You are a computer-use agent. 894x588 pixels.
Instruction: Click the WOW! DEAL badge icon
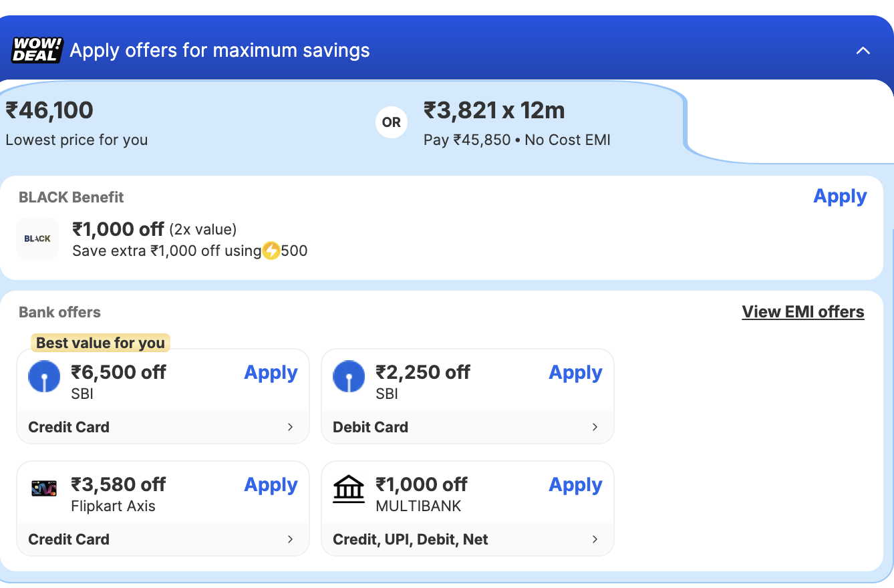click(37, 50)
